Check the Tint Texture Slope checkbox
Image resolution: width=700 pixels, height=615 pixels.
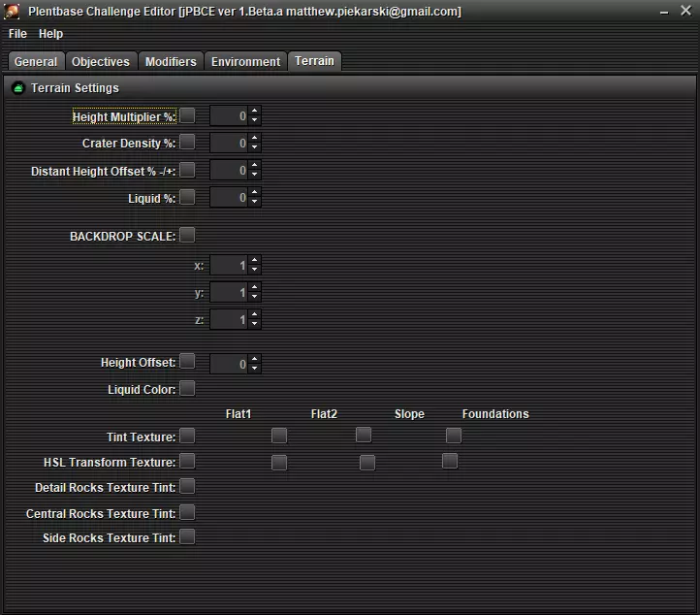pyautogui.click(x=364, y=435)
